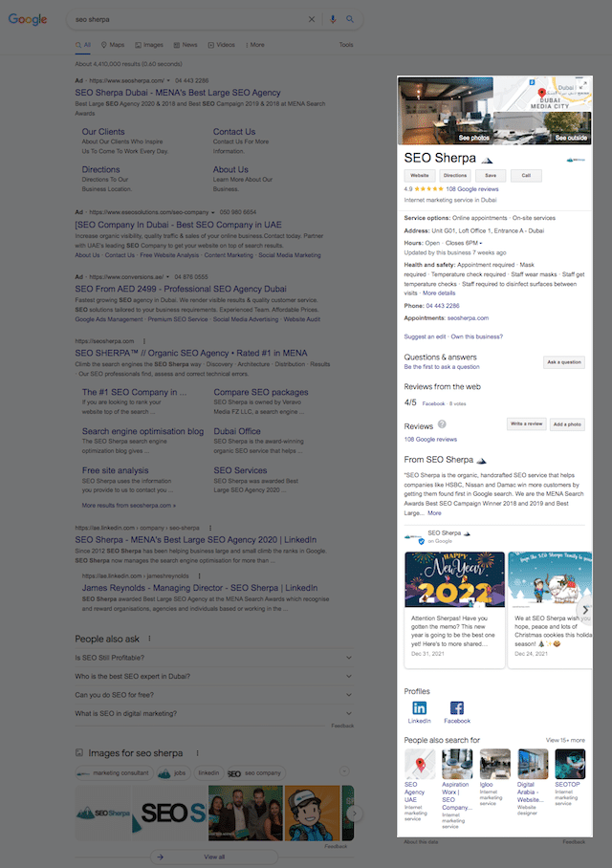Open the Videos tab
Image resolution: width=612 pixels, height=868 pixels.
[222, 45]
